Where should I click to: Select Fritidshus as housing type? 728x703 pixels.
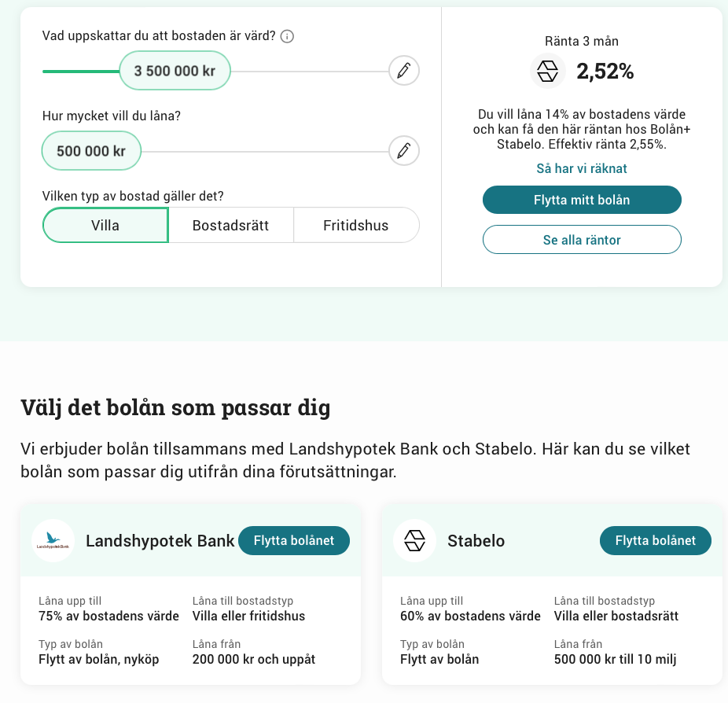click(x=356, y=226)
